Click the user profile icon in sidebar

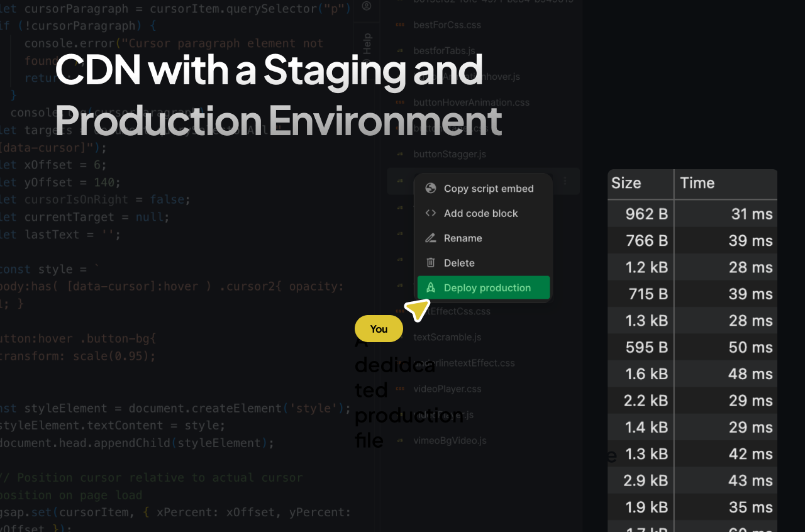click(367, 6)
